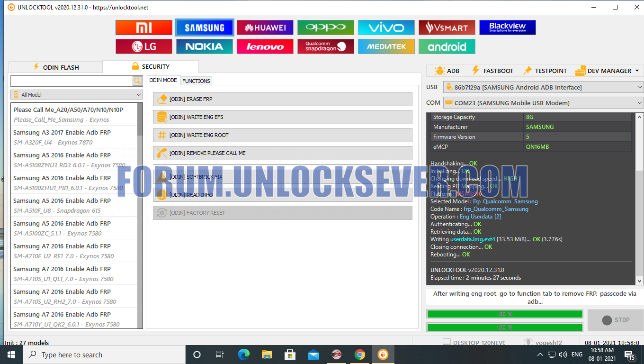Image resolution: width=644 pixels, height=364 pixels.
Task: Open the ADB tab
Action: click(447, 71)
